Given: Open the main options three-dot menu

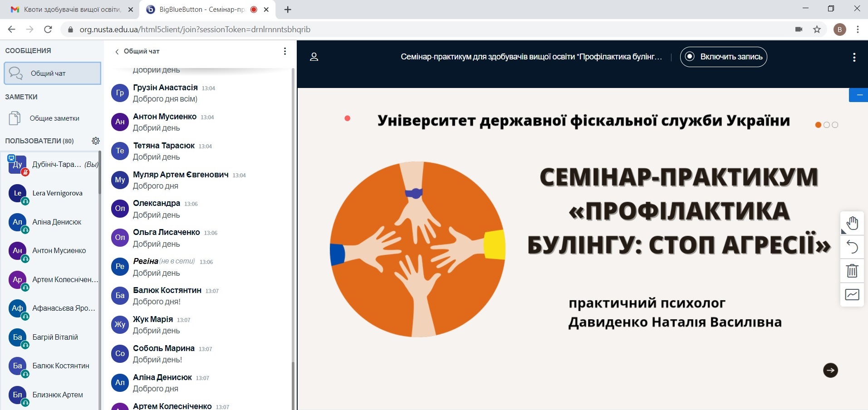Looking at the screenshot, I should click(x=854, y=57).
